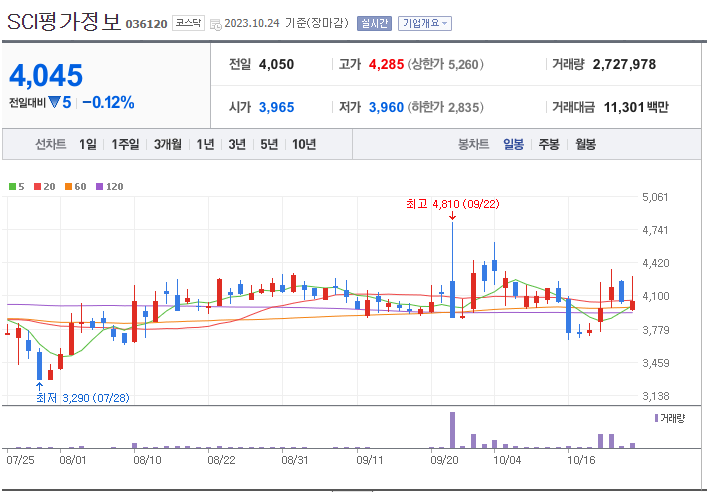Select the 1년 line chart period

click(205, 144)
